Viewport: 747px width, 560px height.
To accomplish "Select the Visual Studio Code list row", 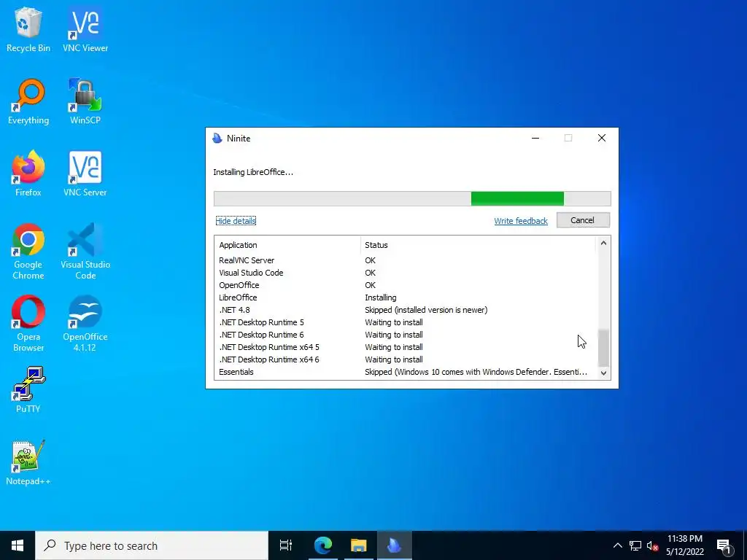I will tap(406, 273).
